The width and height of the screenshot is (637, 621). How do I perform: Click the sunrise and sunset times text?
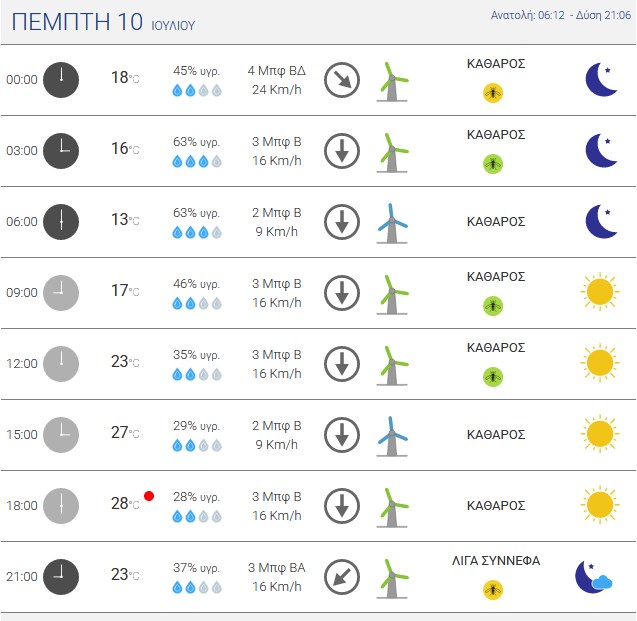click(561, 15)
